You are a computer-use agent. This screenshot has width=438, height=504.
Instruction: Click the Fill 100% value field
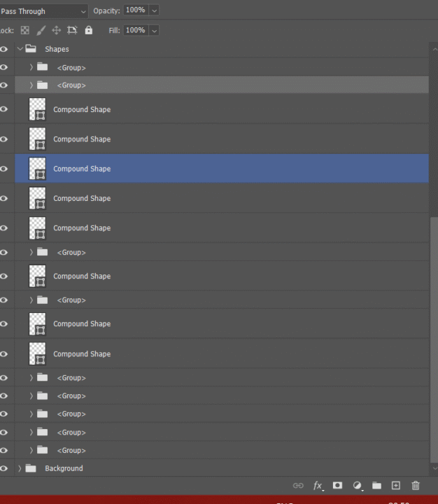pos(136,30)
